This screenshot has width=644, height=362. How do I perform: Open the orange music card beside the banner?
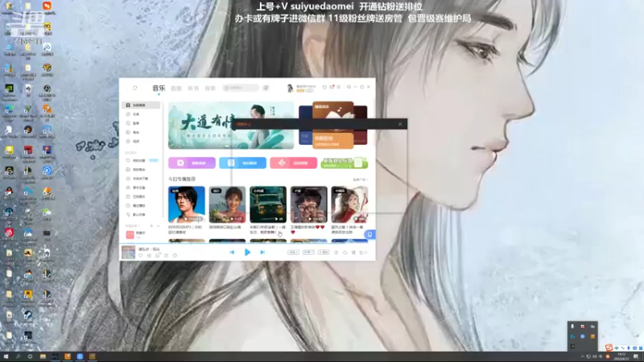(x=333, y=125)
